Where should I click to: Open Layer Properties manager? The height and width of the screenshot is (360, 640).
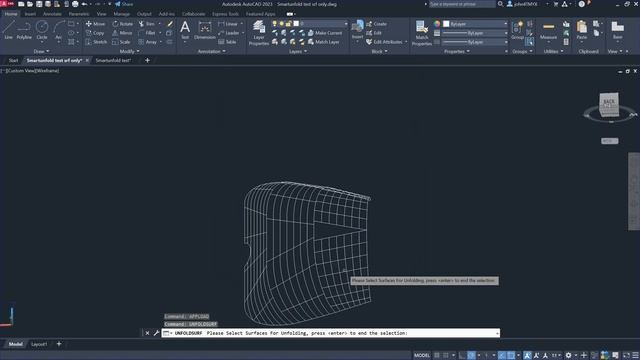pyautogui.click(x=259, y=32)
